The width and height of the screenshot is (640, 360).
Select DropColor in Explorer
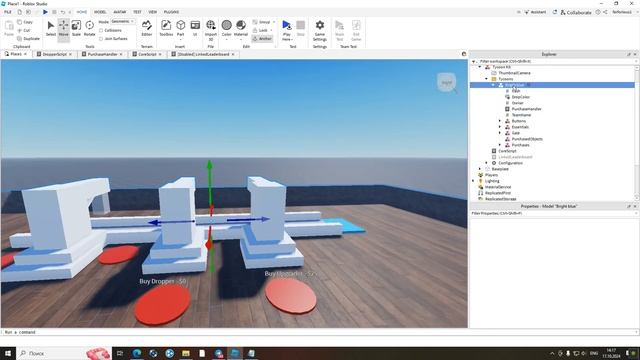(520, 97)
